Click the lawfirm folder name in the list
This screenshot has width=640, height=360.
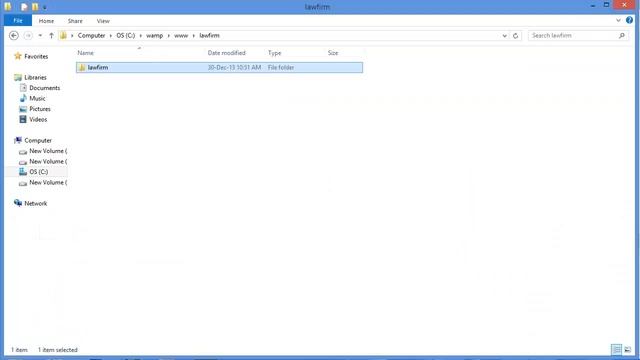click(98, 67)
